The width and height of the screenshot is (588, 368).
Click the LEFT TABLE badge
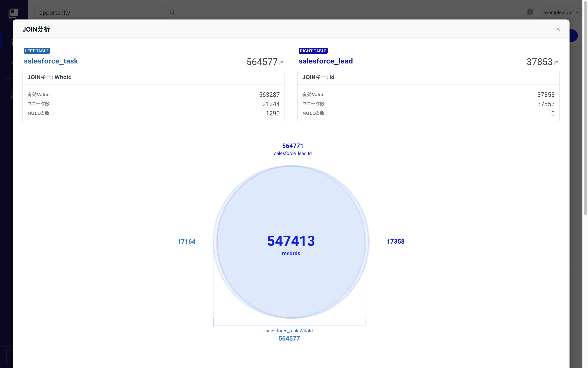[x=37, y=51]
